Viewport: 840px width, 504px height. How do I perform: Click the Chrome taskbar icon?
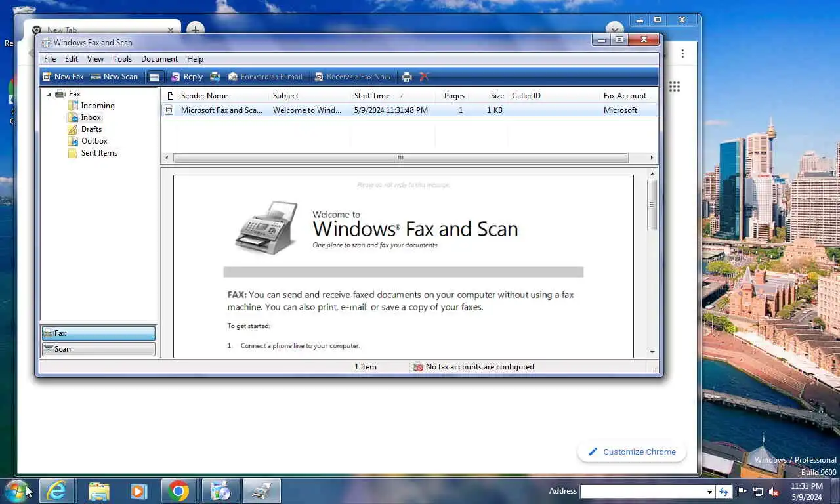click(x=178, y=491)
